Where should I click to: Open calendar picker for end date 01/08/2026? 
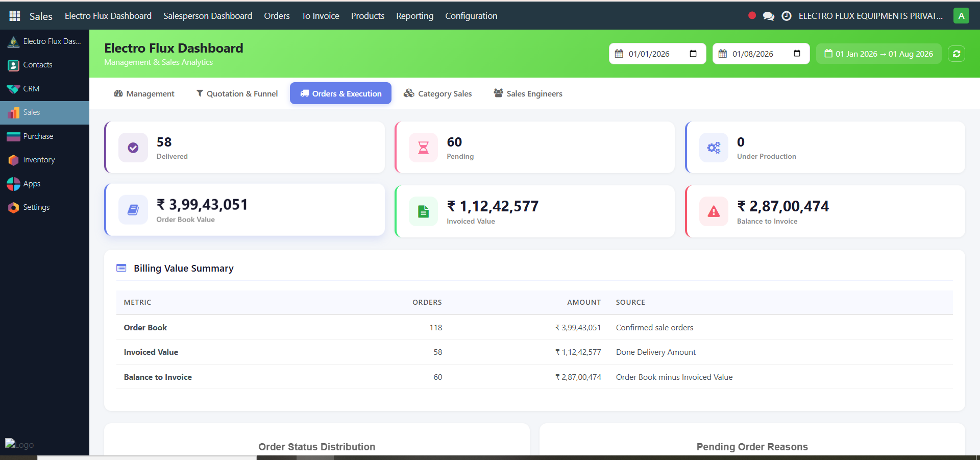coord(797,54)
